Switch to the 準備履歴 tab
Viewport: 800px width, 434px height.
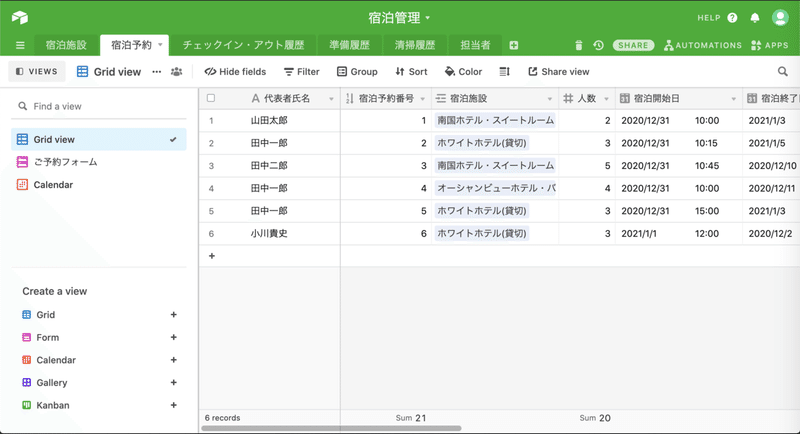tap(349, 45)
